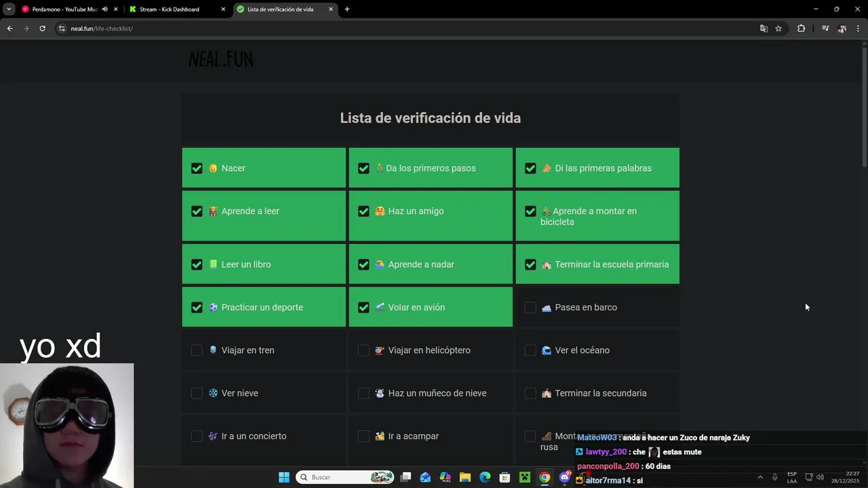Expand the system tray hidden icons chevron
The image size is (868, 488).
click(x=760, y=477)
